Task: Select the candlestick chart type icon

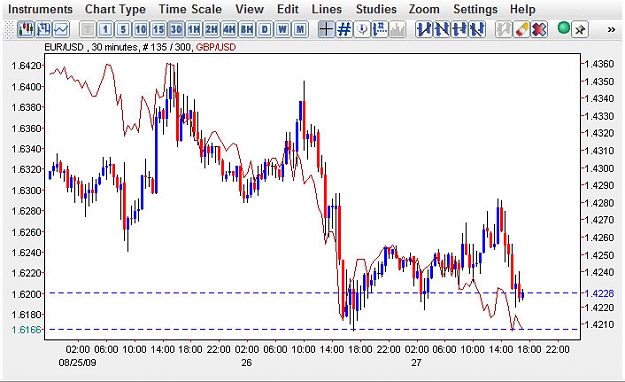Action: click(26, 30)
